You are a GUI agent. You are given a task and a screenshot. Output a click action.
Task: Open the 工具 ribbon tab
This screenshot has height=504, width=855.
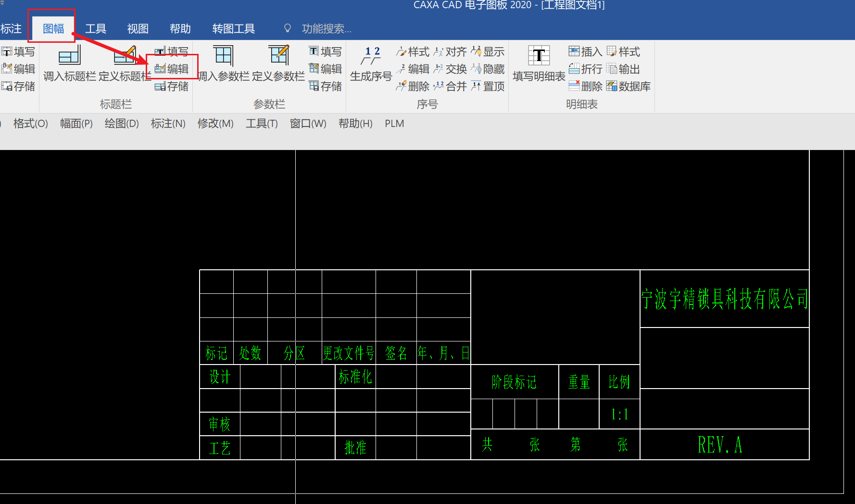96,29
